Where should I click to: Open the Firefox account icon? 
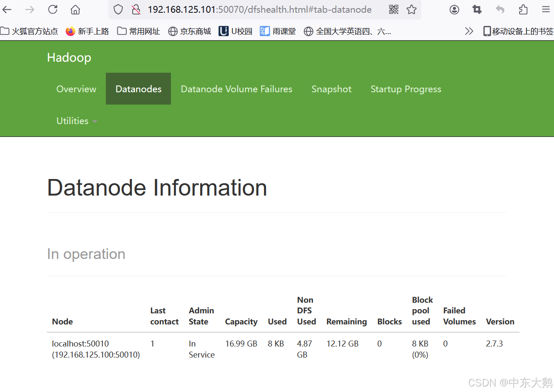tap(455, 9)
